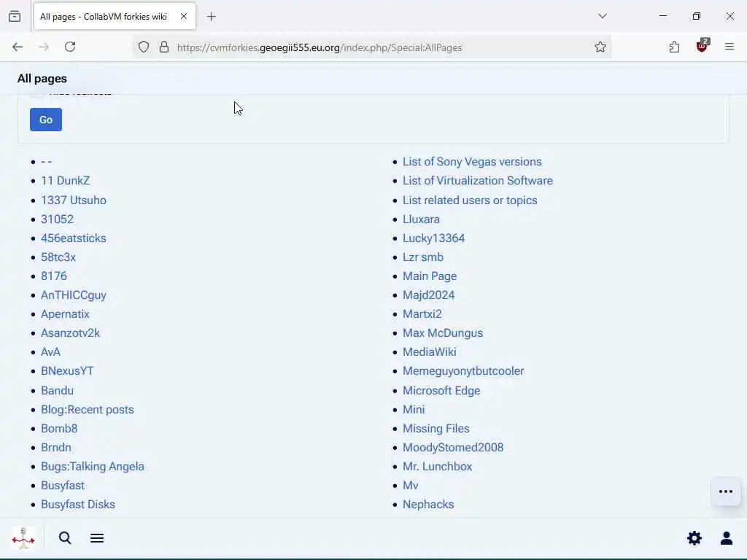Open the Asanzotv2k page

click(71, 332)
